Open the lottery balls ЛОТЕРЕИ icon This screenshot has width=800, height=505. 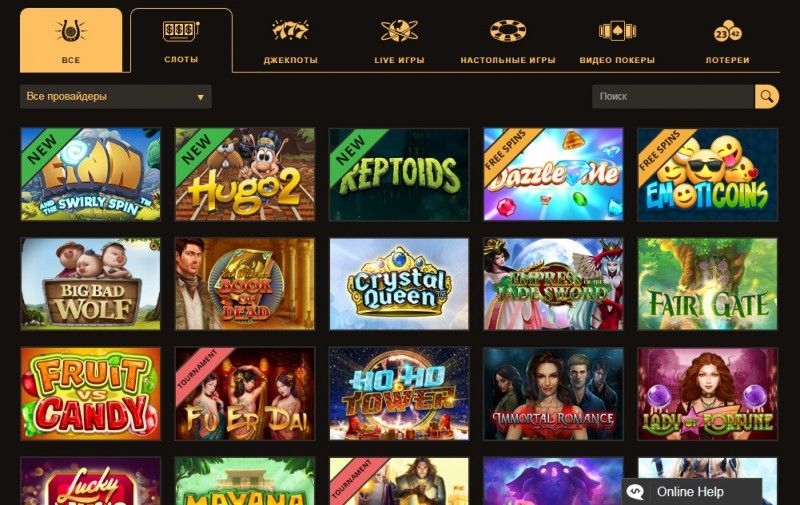click(x=728, y=31)
